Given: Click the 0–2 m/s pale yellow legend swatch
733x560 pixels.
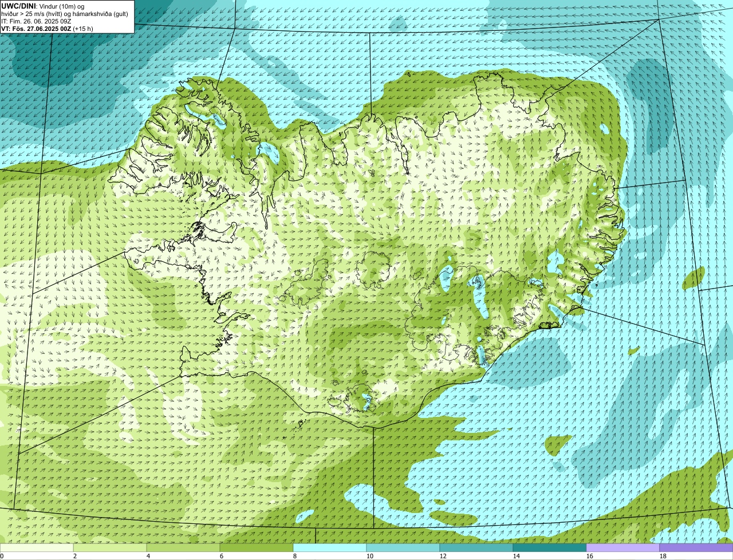Looking at the screenshot, I should (x=37, y=547).
